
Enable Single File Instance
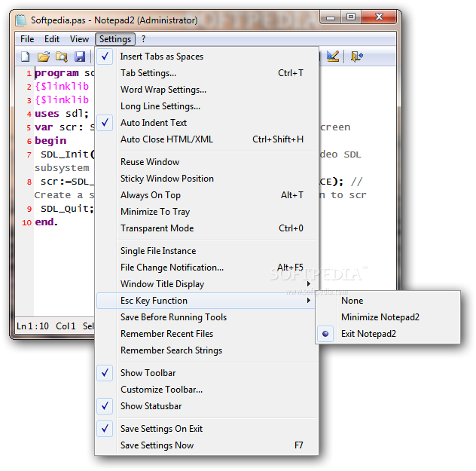click(x=207, y=251)
